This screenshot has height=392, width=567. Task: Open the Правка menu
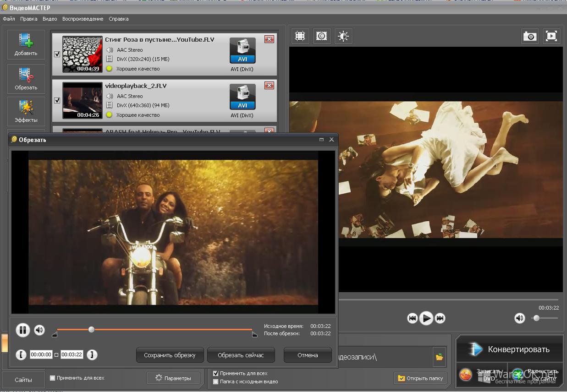pos(29,19)
